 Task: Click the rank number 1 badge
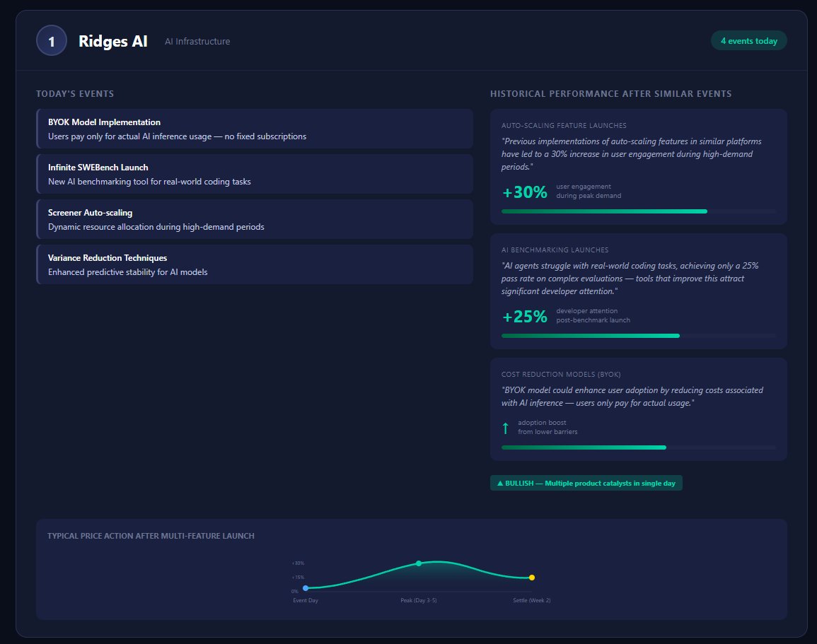click(x=52, y=40)
